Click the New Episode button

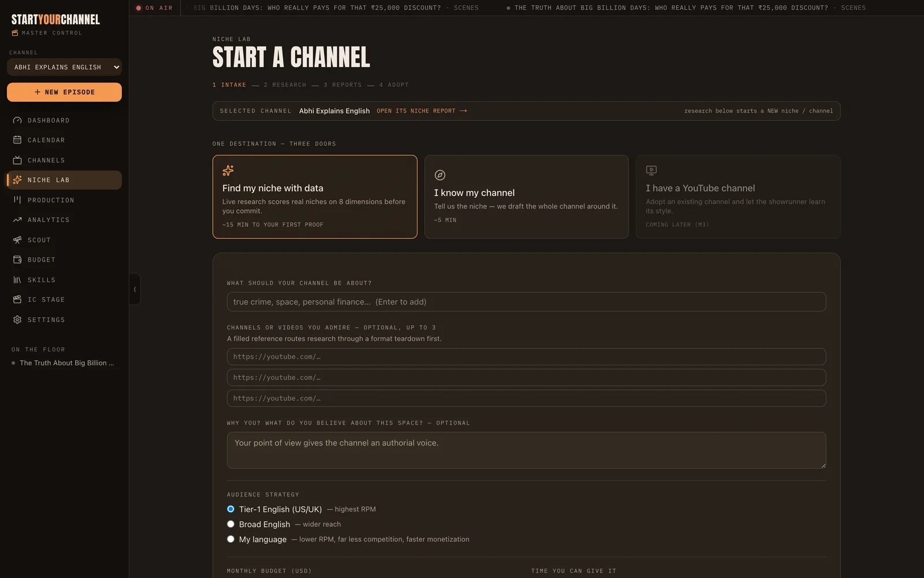coord(64,92)
